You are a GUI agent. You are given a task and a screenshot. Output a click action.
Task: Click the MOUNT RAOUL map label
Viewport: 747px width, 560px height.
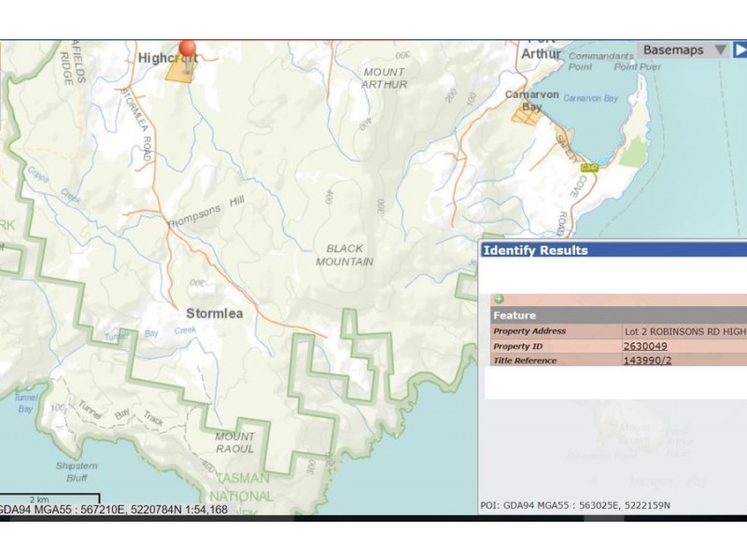click(235, 442)
